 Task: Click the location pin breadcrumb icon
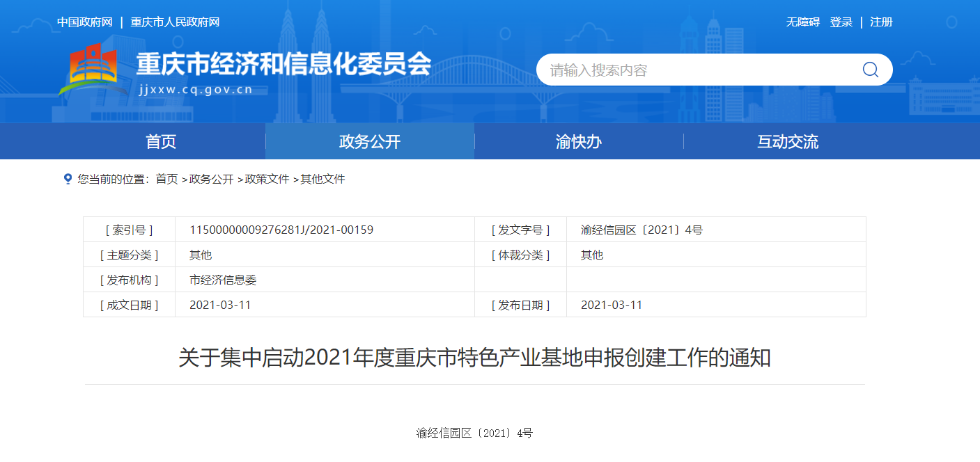pyautogui.click(x=68, y=180)
